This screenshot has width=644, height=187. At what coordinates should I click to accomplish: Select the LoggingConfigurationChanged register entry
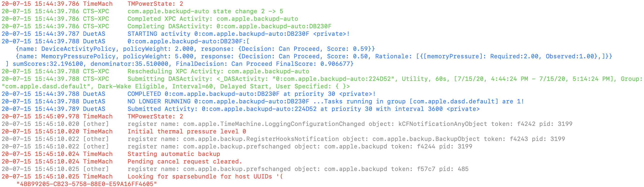click(x=350, y=124)
